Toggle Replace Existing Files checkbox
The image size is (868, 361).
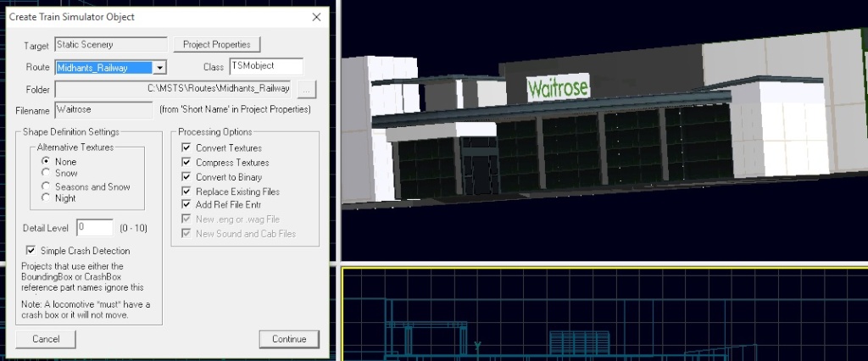click(x=186, y=191)
